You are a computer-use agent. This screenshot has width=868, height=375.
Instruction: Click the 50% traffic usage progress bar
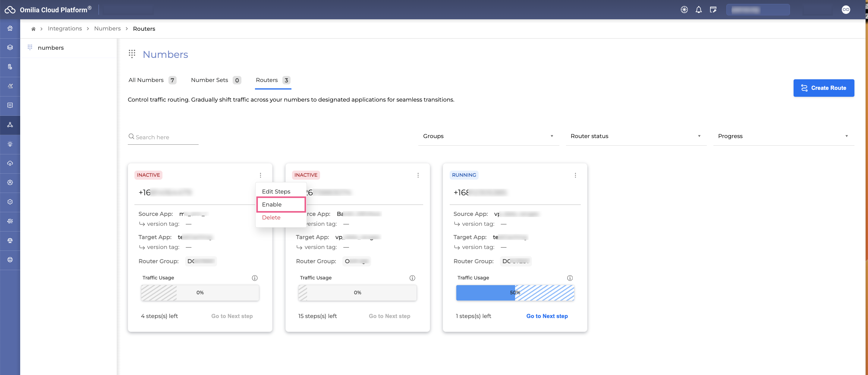coord(515,293)
